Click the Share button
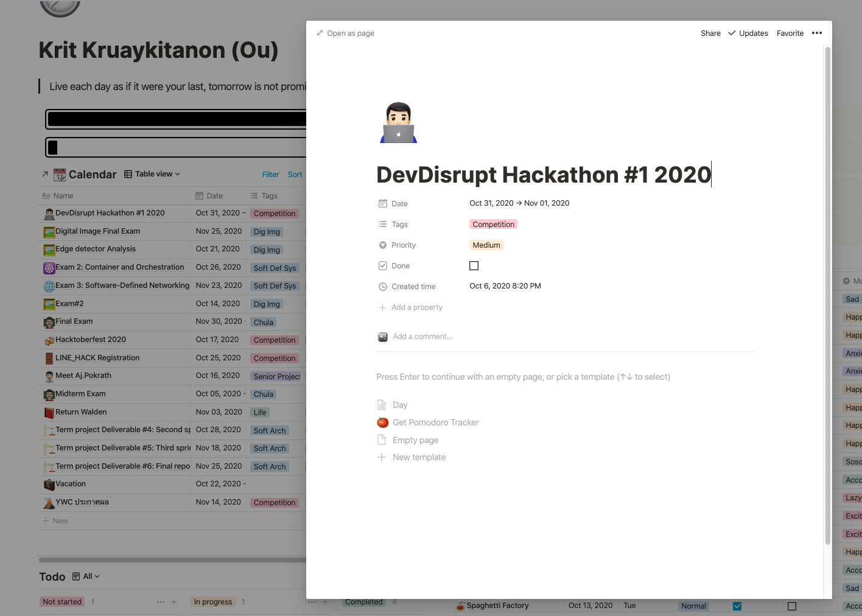The height and width of the screenshot is (616, 862). (710, 33)
